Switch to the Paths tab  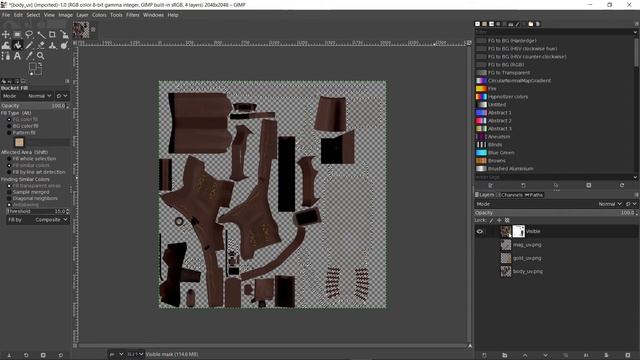pos(534,195)
